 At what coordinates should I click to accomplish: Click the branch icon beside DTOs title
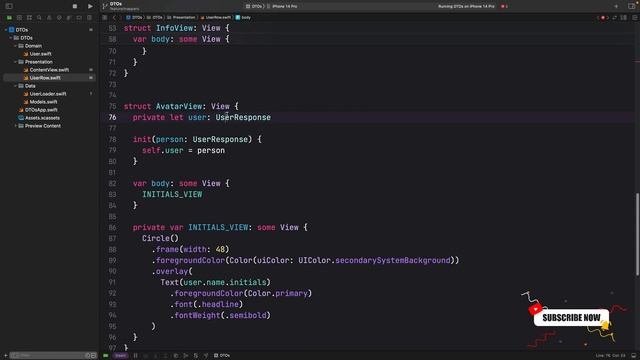coord(105,6)
